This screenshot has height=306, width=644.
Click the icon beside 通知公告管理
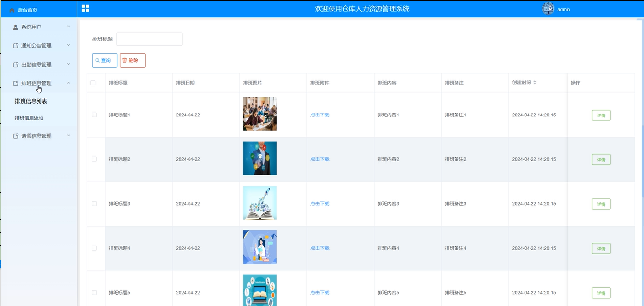pyautogui.click(x=16, y=46)
